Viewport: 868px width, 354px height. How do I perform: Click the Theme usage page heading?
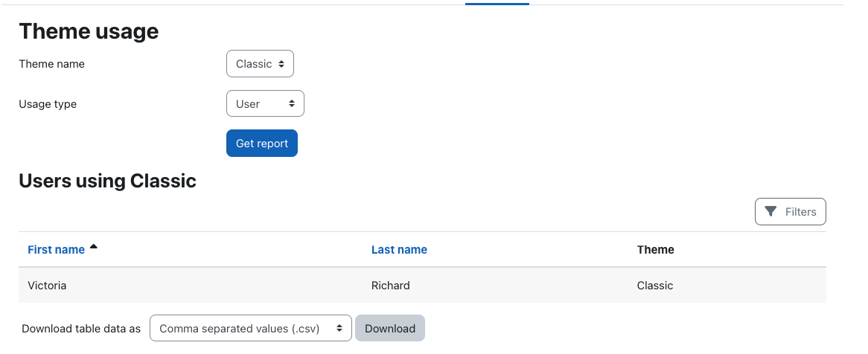pyautogui.click(x=89, y=31)
